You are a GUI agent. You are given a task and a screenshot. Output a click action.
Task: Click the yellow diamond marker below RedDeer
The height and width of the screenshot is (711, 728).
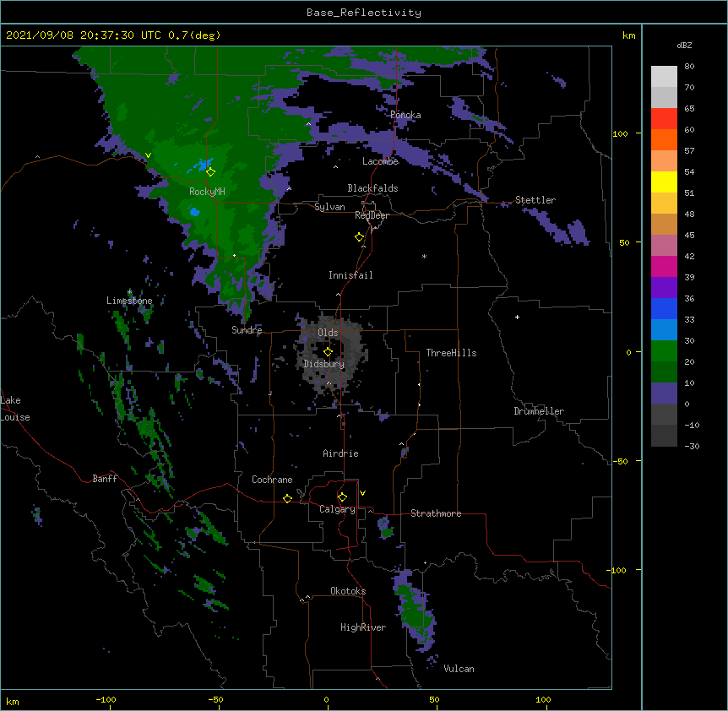tap(360, 237)
